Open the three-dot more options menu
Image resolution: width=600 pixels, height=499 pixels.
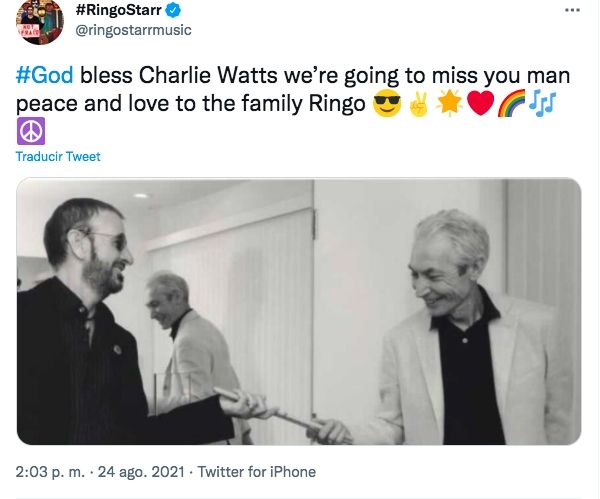pyautogui.click(x=571, y=11)
